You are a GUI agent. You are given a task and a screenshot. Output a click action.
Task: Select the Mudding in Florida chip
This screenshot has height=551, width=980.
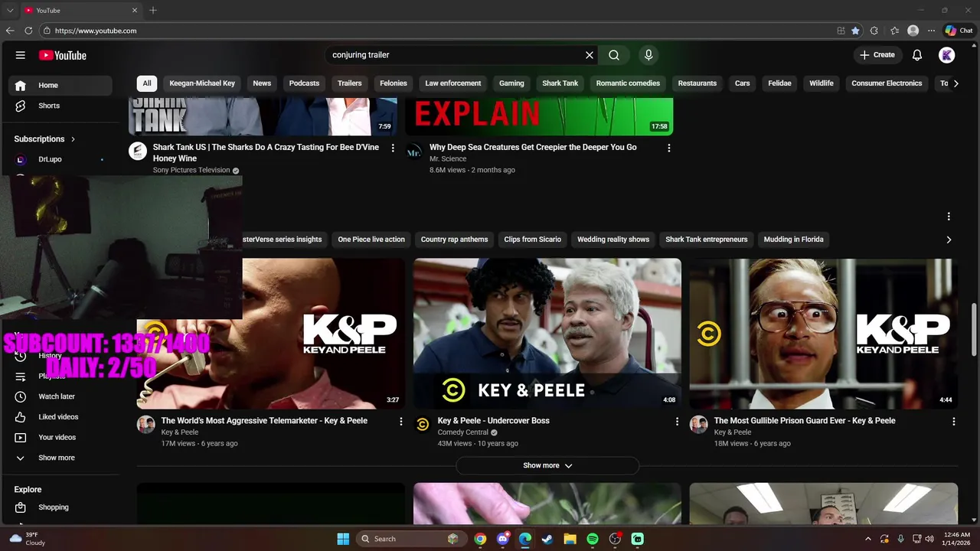point(794,240)
